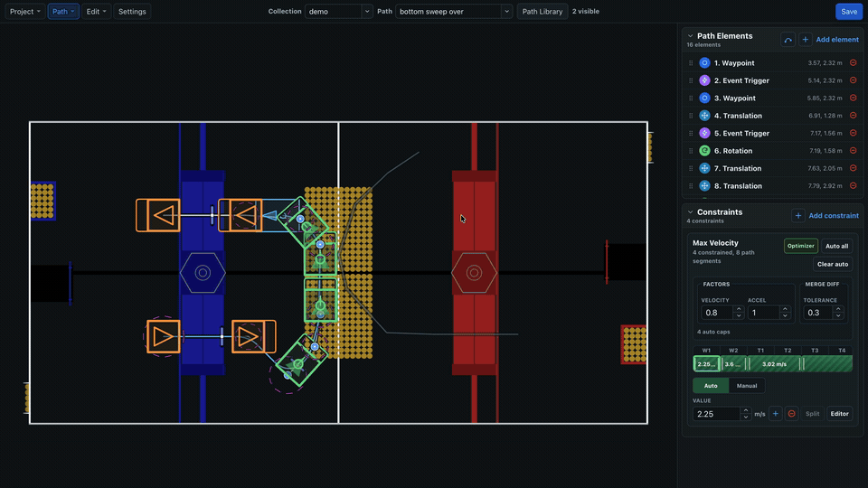Increment the Velocity factor stepper

click(x=739, y=309)
